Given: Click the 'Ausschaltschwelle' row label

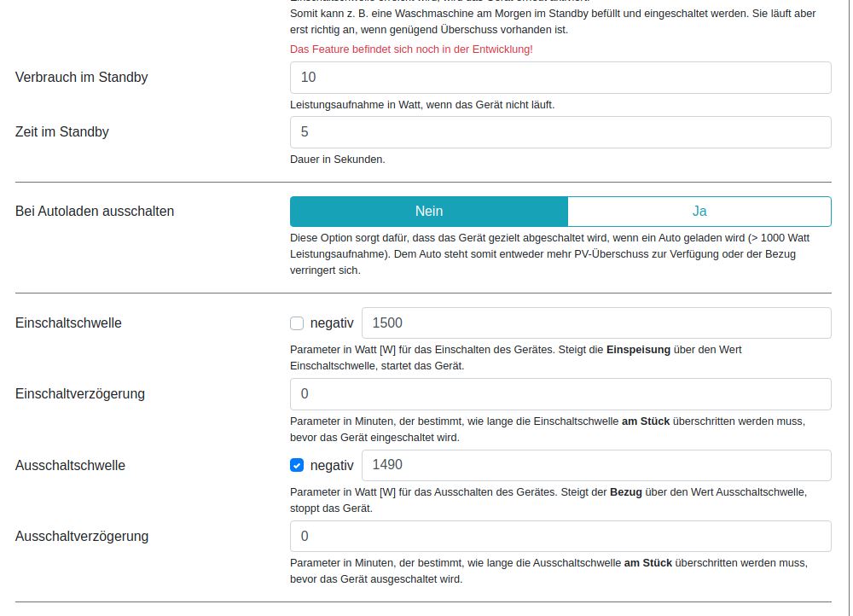Looking at the screenshot, I should [x=70, y=466].
